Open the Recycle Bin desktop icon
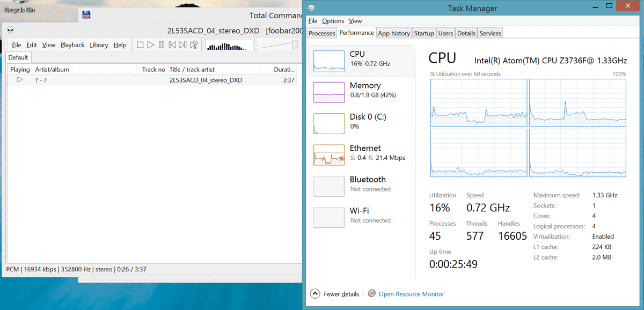Screen dimensions: 644x310 click(19, 6)
